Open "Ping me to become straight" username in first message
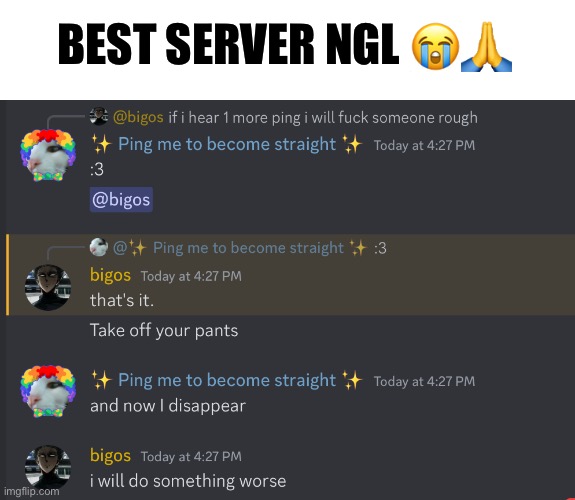 coord(227,144)
